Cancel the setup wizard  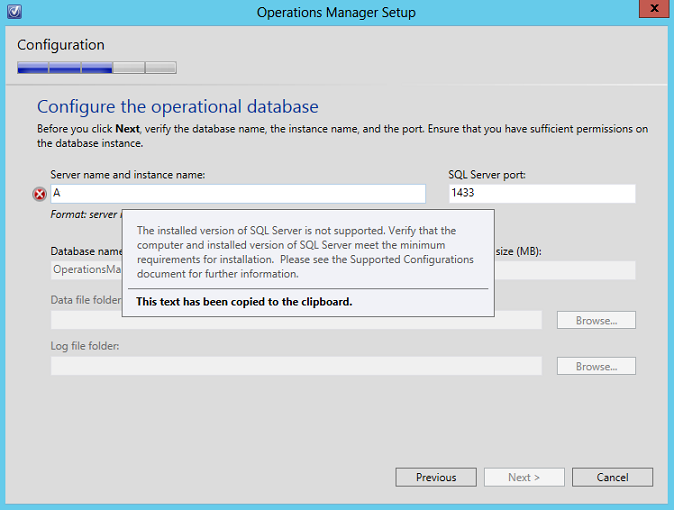[612, 477]
